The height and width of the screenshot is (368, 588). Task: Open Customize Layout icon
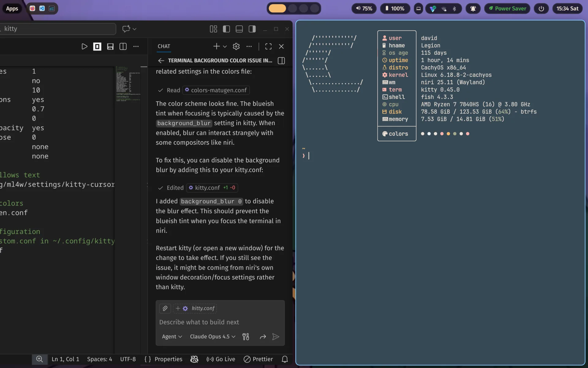(x=213, y=29)
